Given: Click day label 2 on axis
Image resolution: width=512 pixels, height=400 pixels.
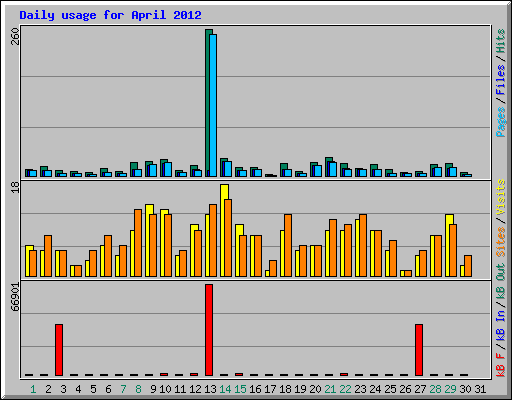Looking at the screenshot, I should (48, 389).
